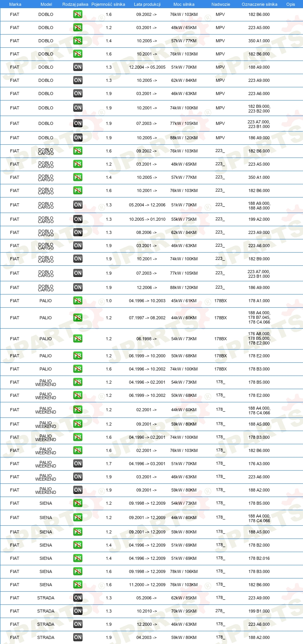Click petrol icon in Doblo Cargo 1.2 row

pyautogui.click(x=78, y=164)
